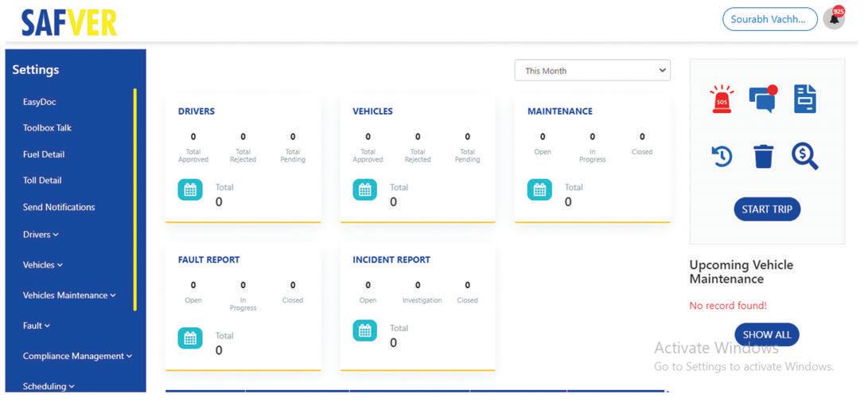This screenshot has height=402, width=868.
Task: Click the SAFVER logo
Action: (69, 23)
